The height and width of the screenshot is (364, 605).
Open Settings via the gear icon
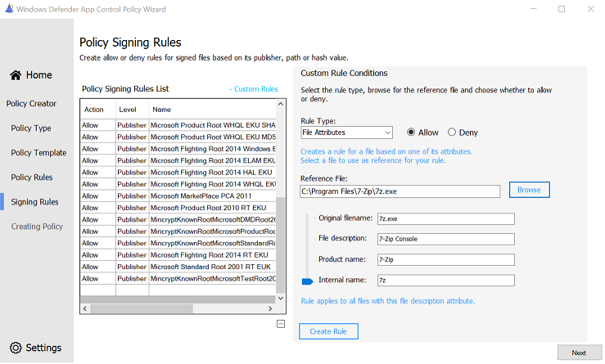16,348
